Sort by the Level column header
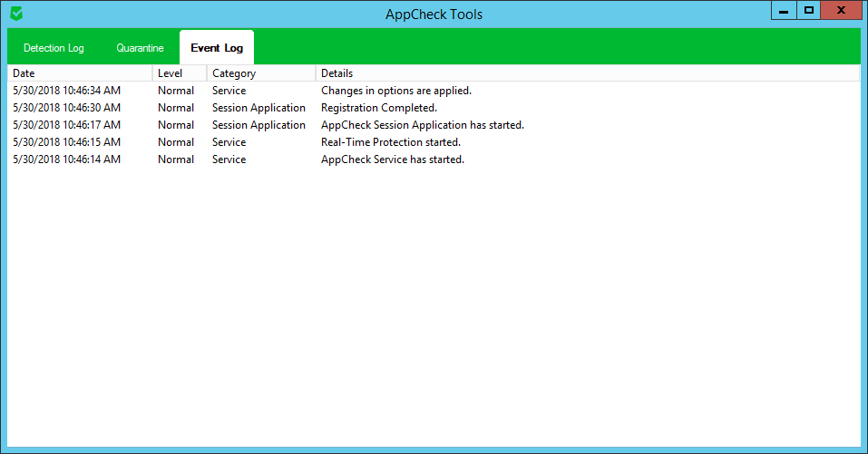 click(x=180, y=73)
